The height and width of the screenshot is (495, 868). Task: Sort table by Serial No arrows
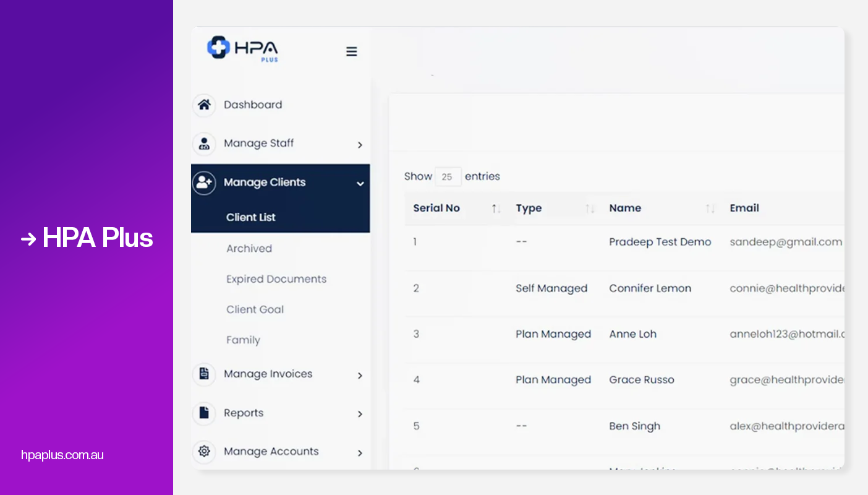click(496, 209)
